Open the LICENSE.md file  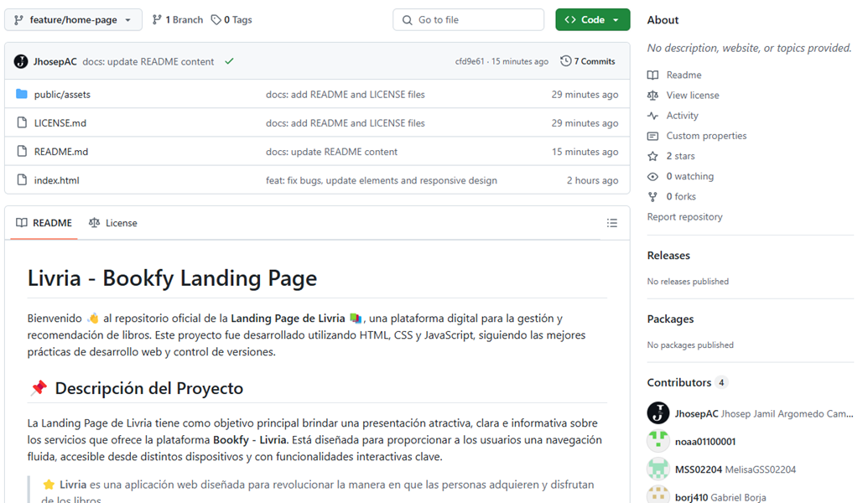click(60, 123)
